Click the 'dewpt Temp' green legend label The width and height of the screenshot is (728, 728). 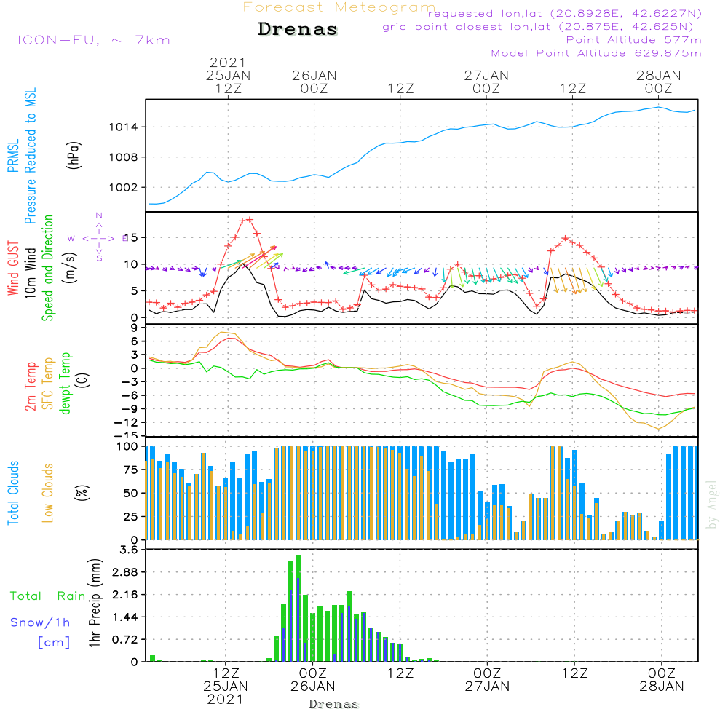click(x=65, y=383)
